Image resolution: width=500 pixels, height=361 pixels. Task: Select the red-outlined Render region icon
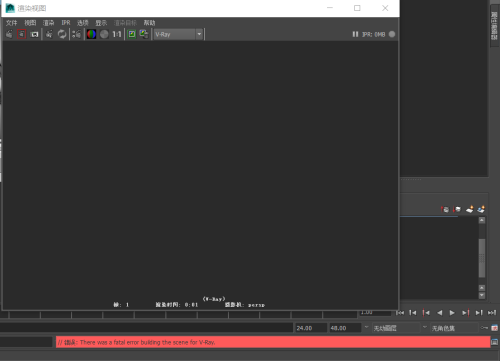(22, 34)
